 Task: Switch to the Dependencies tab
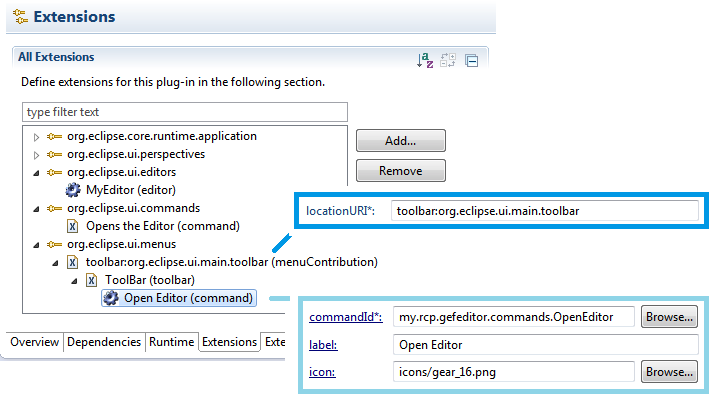tap(104, 342)
